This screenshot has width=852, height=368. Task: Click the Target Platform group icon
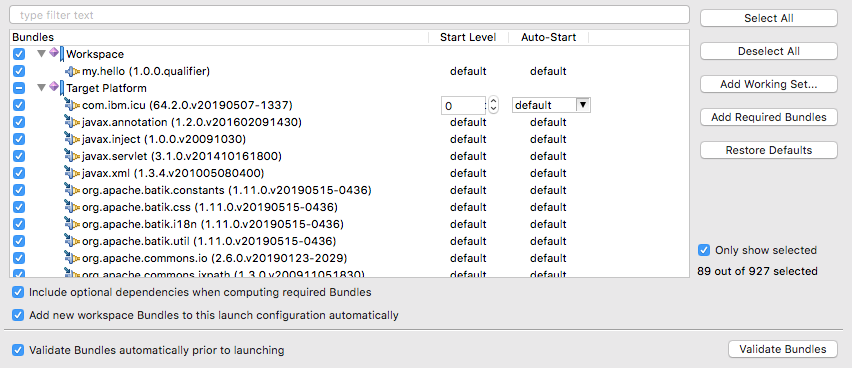pyautogui.click(x=56, y=88)
